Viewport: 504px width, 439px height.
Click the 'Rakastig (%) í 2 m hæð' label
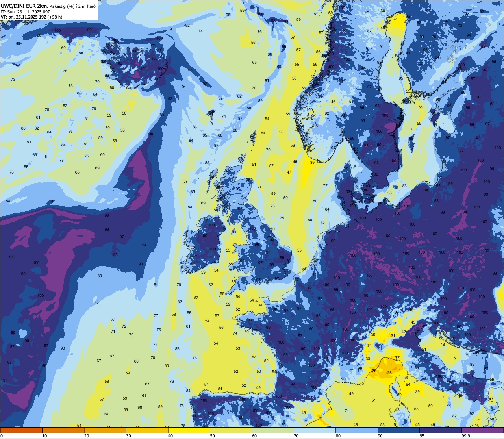[72, 6]
